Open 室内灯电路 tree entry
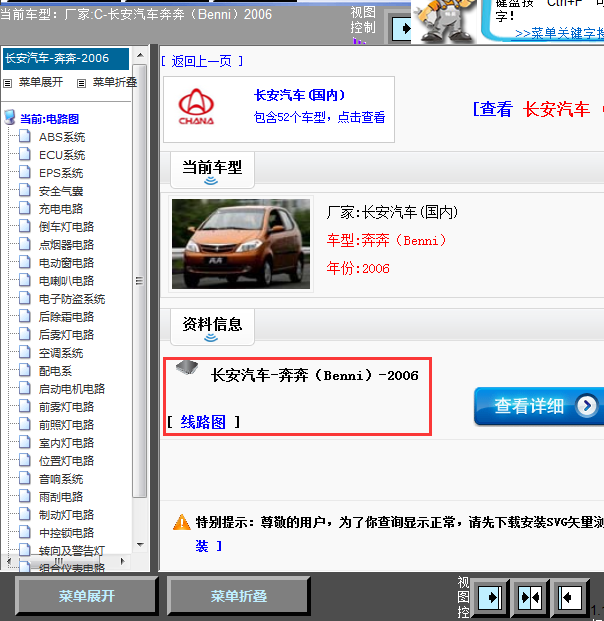Screen dimensions: 604x621 [x=66, y=443]
